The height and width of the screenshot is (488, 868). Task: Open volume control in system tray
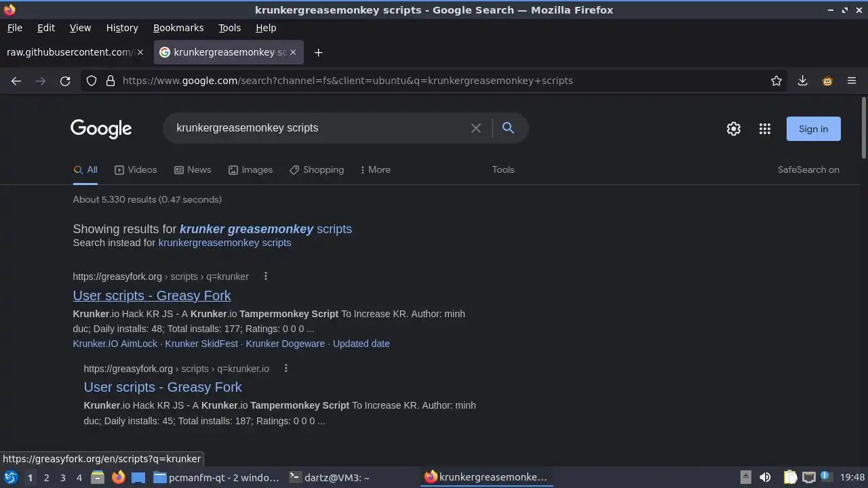[x=765, y=477]
